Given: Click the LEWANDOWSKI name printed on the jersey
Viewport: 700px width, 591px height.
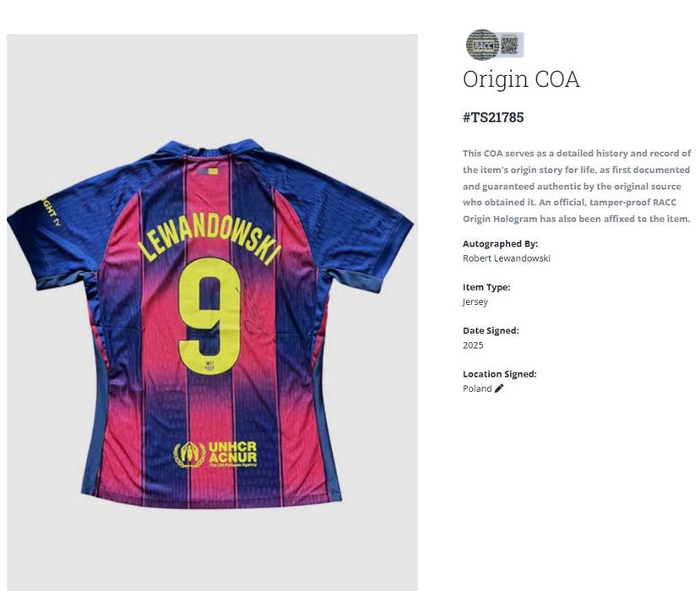Looking at the screenshot, I should coord(209,241).
